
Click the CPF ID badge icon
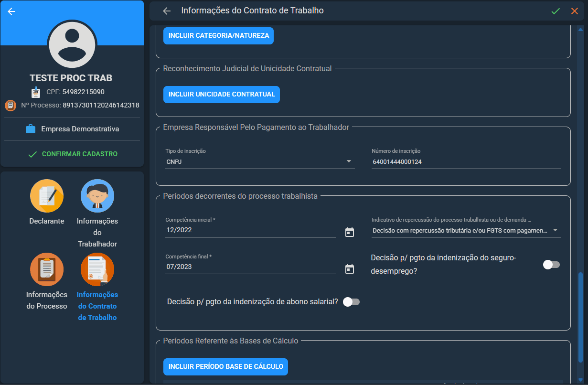point(36,92)
